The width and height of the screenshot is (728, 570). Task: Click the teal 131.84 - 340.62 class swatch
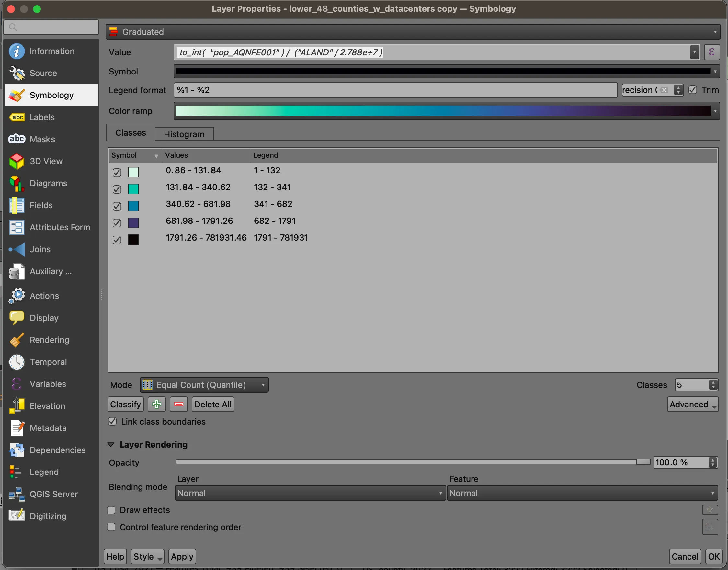133,189
